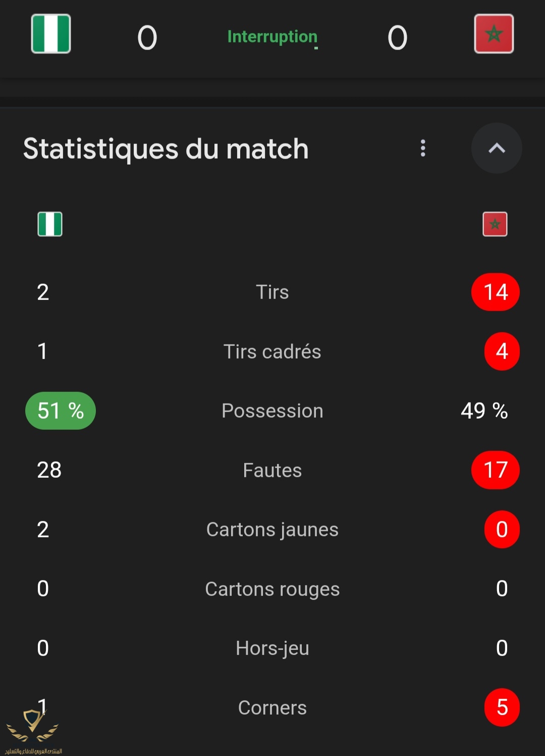545x756 pixels.
Task: Tap the Cartons jaunes row label
Action: click(272, 529)
